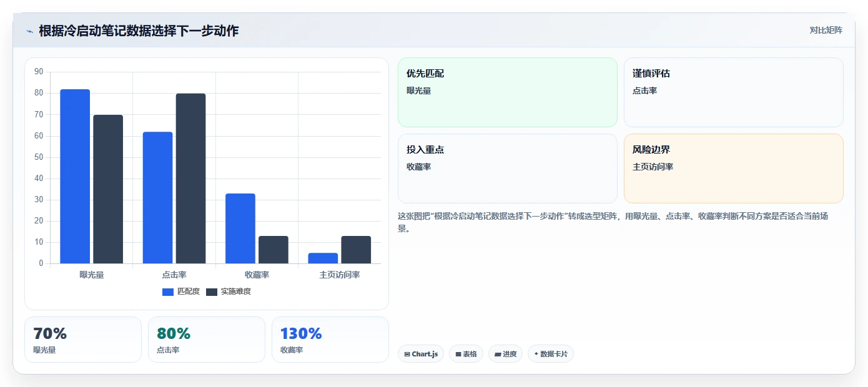Screen dimensions: 868x387
Task: Open the 投入重点 card
Action: (x=507, y=169)
